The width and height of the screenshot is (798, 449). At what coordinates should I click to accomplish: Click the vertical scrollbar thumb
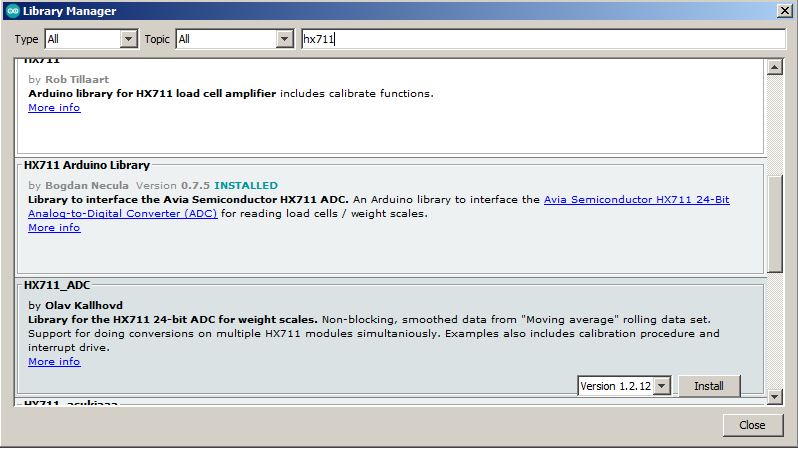775,224
